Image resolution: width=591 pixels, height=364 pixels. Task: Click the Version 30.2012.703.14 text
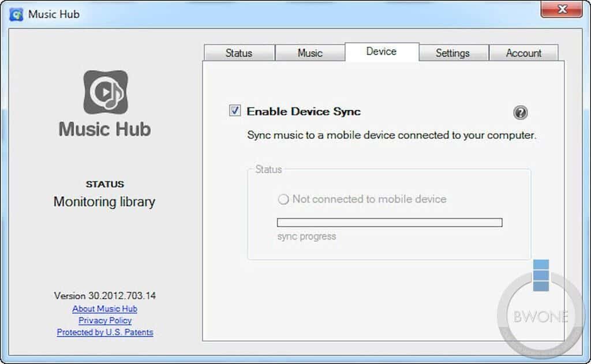[x=105, y=295]
